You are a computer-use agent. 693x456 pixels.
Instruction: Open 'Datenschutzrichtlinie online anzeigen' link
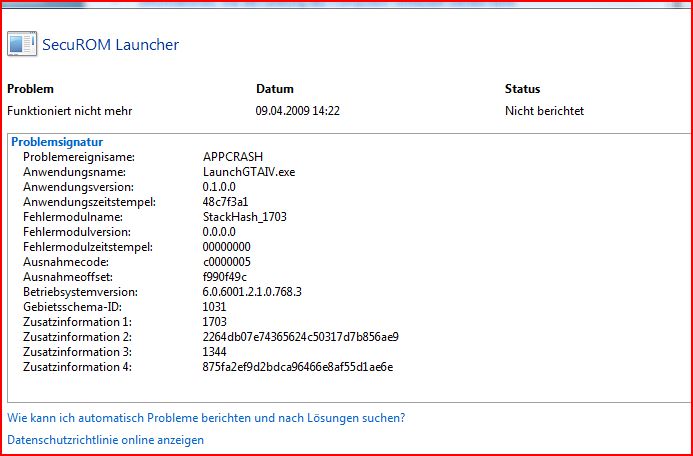106,440
